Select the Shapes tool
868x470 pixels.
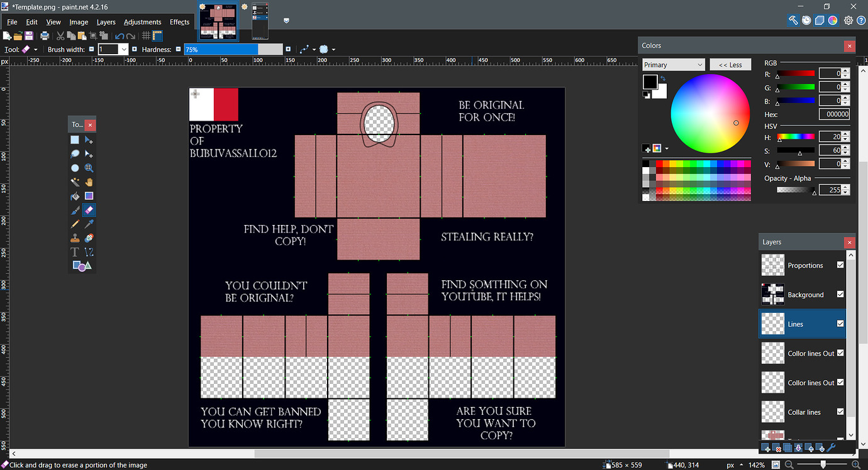coord(82,266)
